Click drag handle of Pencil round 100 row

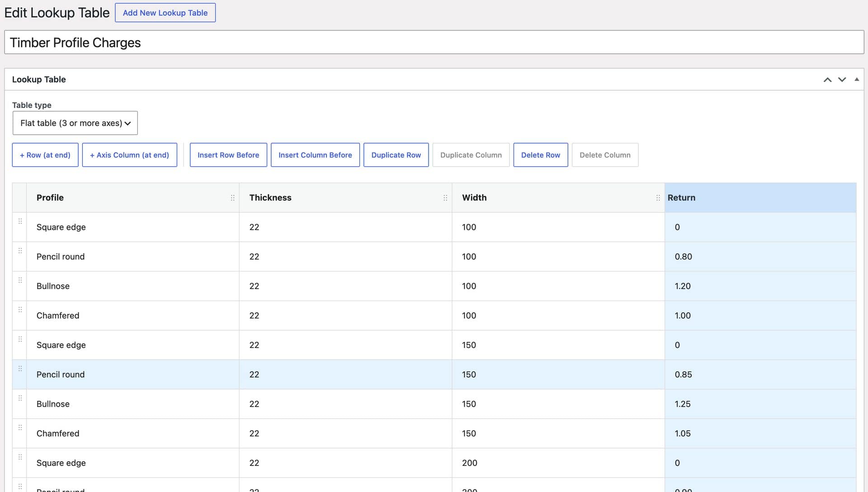(20, 251)
